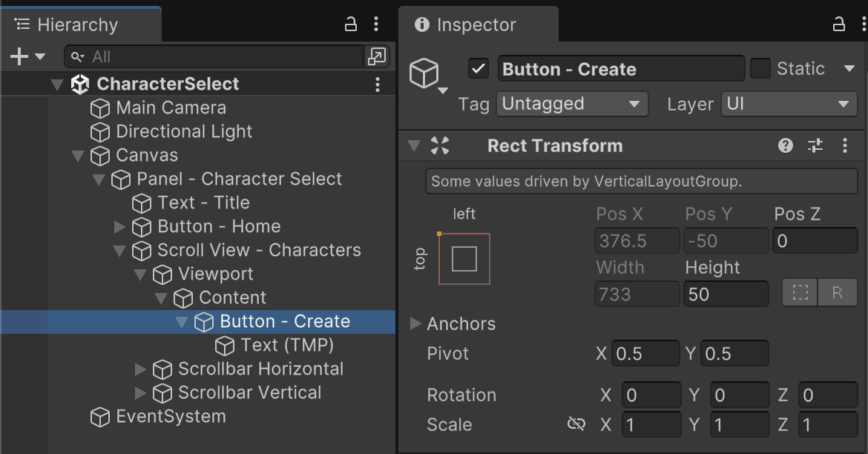Open the create object plus menu
Screen dimensions: 868x454
[27, 56]
